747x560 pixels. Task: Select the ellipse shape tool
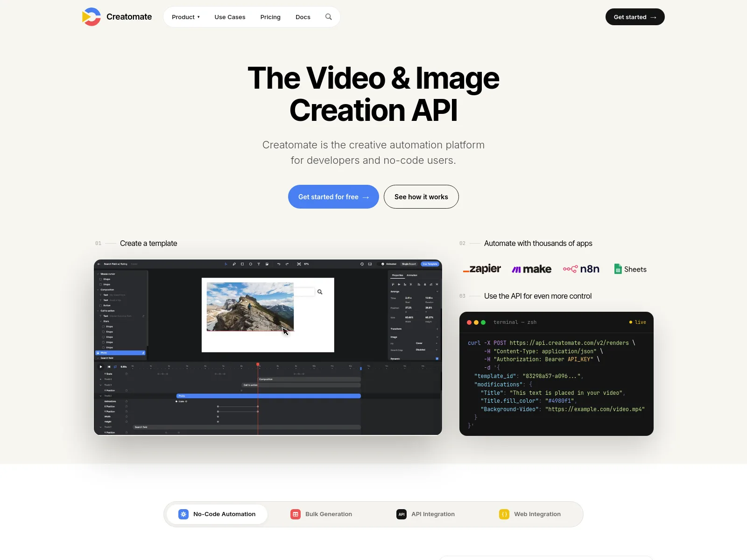(251, 264)
